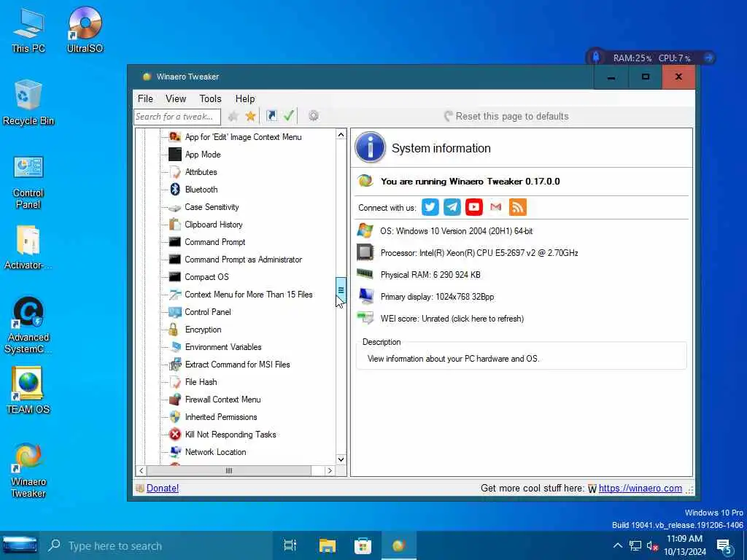Select Context Menu for More Than 15 Files

pyautogui.click(x=249, y=295)
